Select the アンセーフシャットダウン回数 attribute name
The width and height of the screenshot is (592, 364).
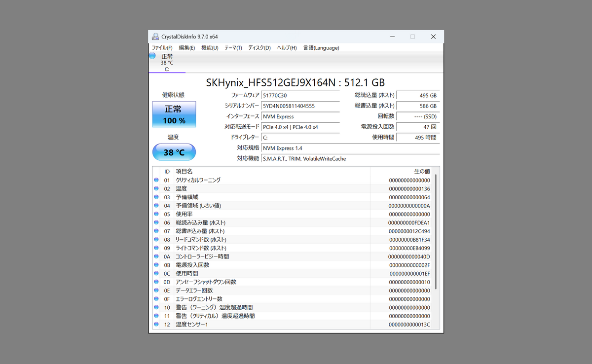tap(206, 282)
